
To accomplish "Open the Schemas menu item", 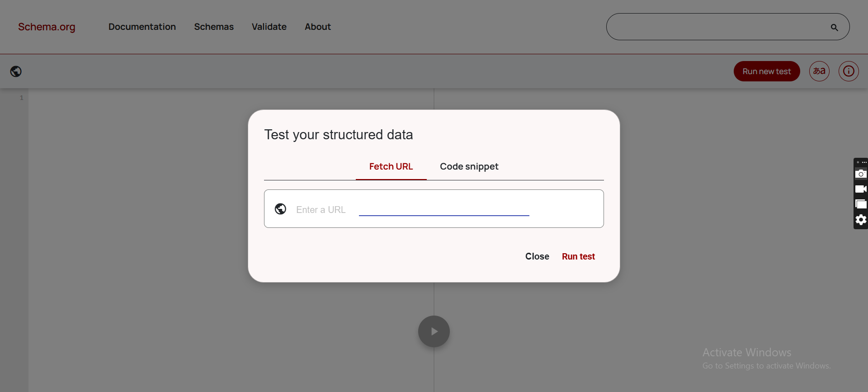I will pos(214,27).
